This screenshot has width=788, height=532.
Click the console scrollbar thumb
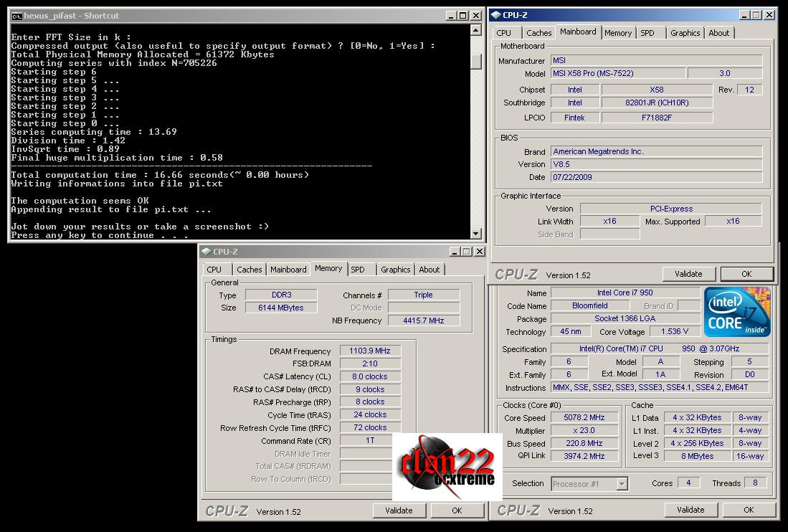476,61
